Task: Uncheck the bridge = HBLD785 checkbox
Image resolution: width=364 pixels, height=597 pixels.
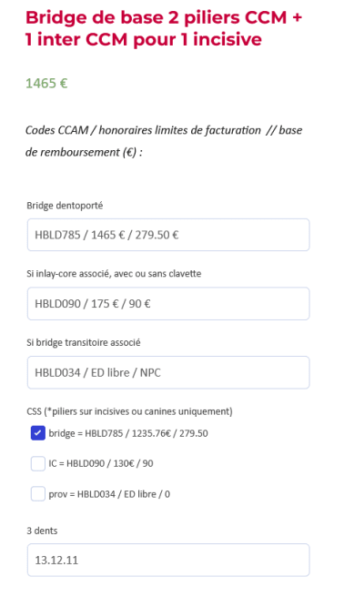Action: pos(38,433)
